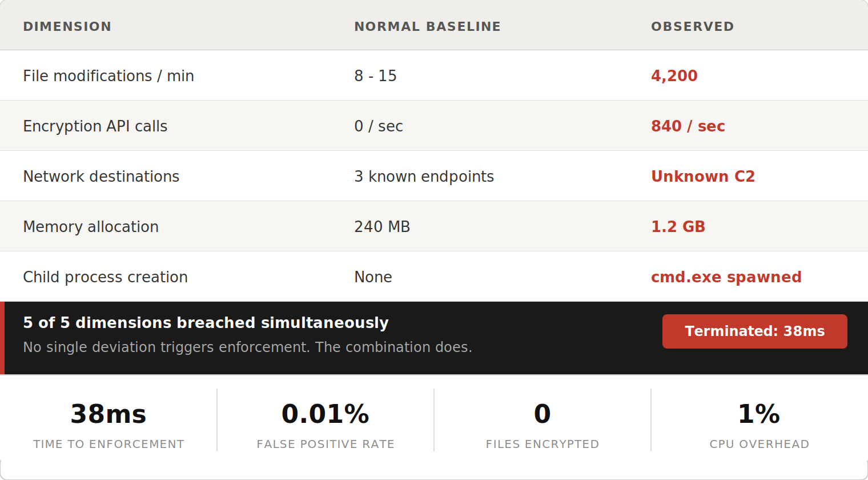Click the 5 of 5 dimensions breached heading
Screen dimensions: 868x480
pyautogui.click(x=206, y=322)
